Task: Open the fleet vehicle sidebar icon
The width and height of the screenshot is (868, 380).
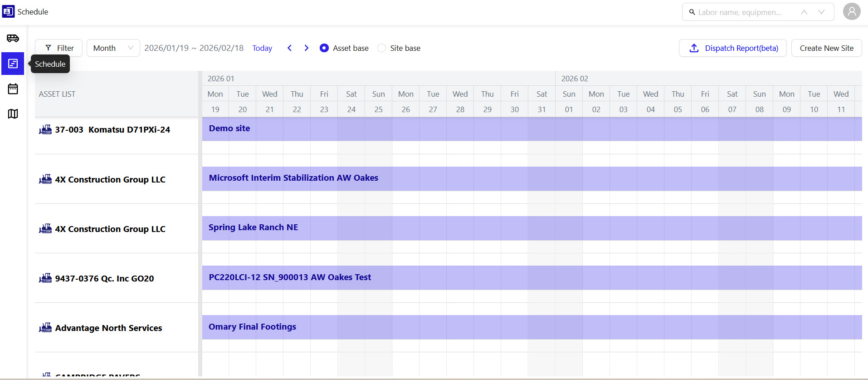Action: 13,38
